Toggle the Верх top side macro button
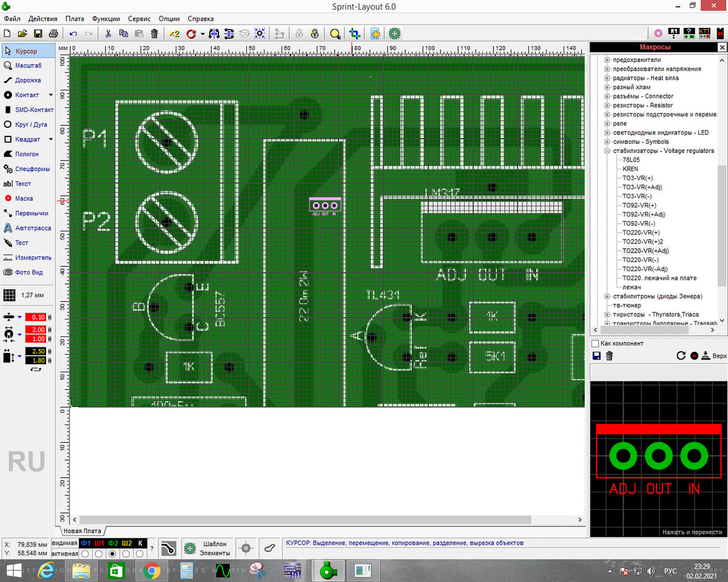728x582 pixels. (713, 356)
